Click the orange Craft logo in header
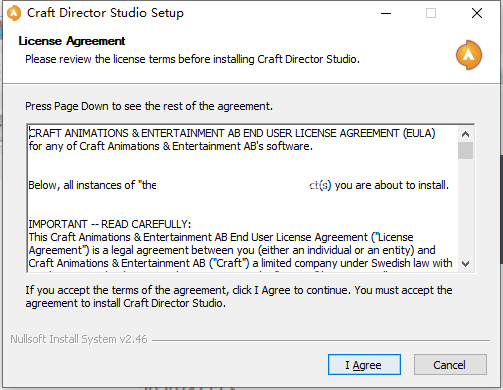503x390 pixels. (469, 55)
